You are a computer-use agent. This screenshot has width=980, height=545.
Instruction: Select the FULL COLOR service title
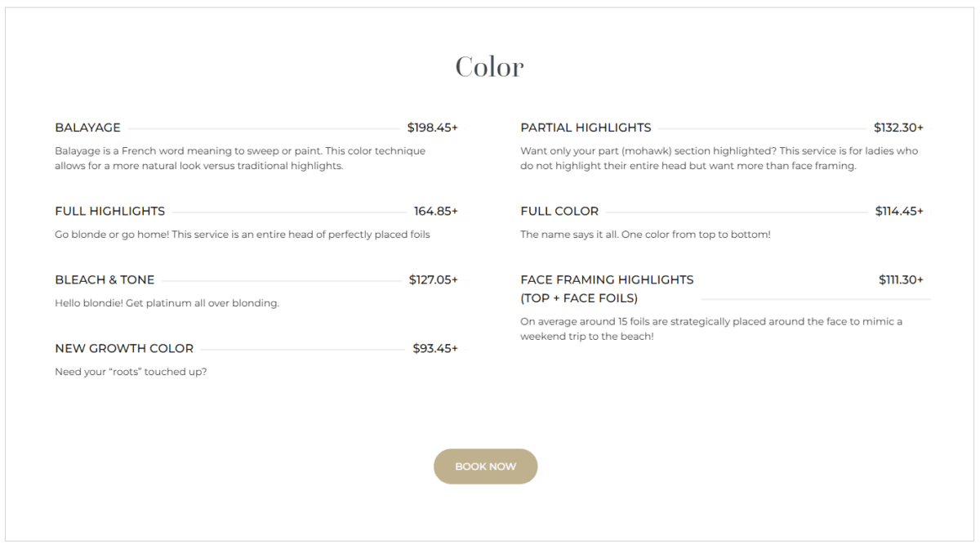point(559,211)
